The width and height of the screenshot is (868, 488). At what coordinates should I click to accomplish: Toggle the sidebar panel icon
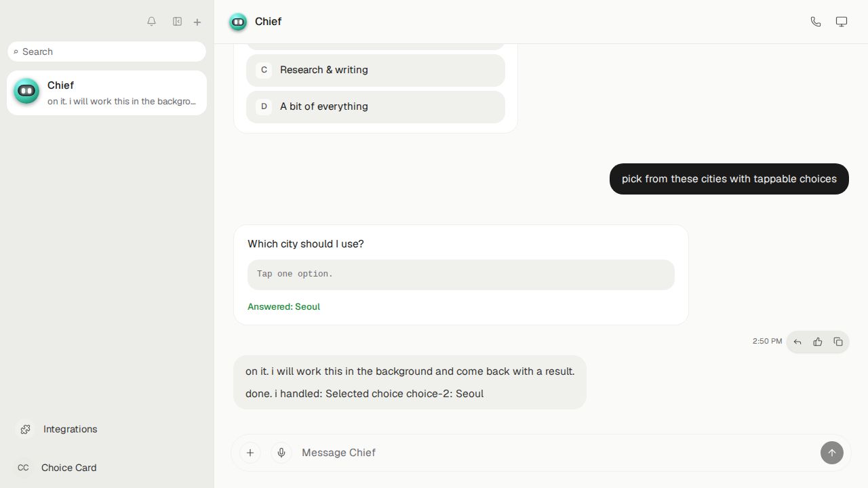(177, 22)
